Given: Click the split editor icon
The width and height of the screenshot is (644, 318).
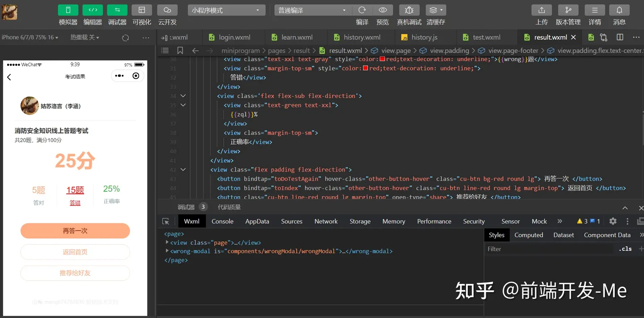Looking at the screenshot, I should tap(620, 37).
